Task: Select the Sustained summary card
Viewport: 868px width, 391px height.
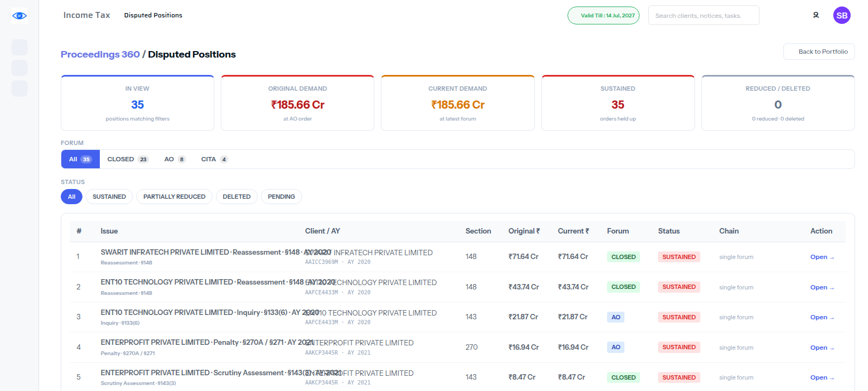Action: pyautogui.click(x=618, y=103)
